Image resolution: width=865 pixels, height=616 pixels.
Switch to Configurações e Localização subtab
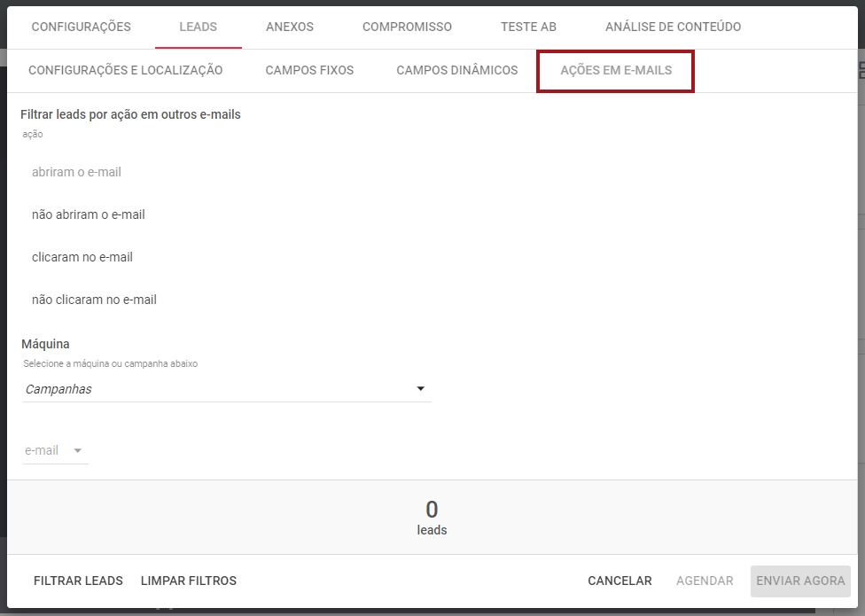coord(125,70)
